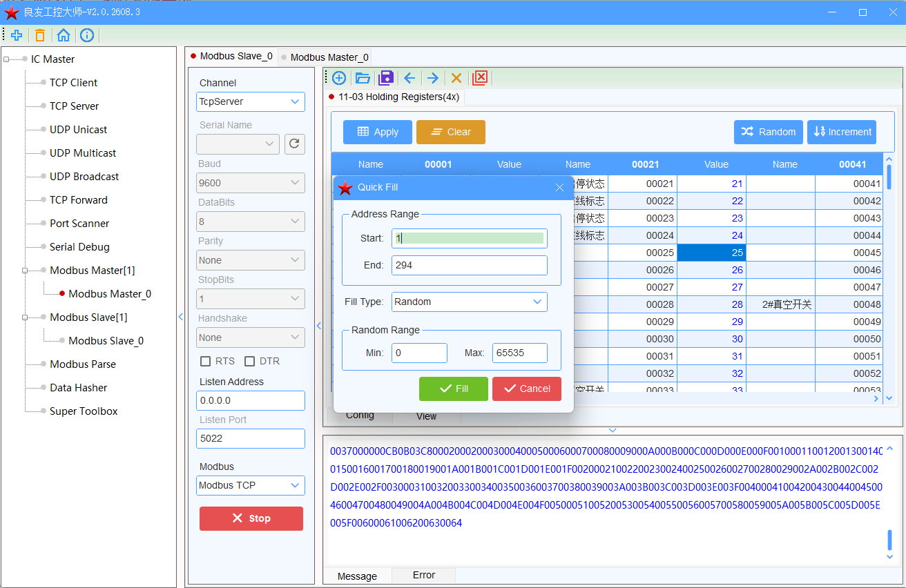
Task: Select the highlighted value cell 25
Action: click(x=711, y=253)
